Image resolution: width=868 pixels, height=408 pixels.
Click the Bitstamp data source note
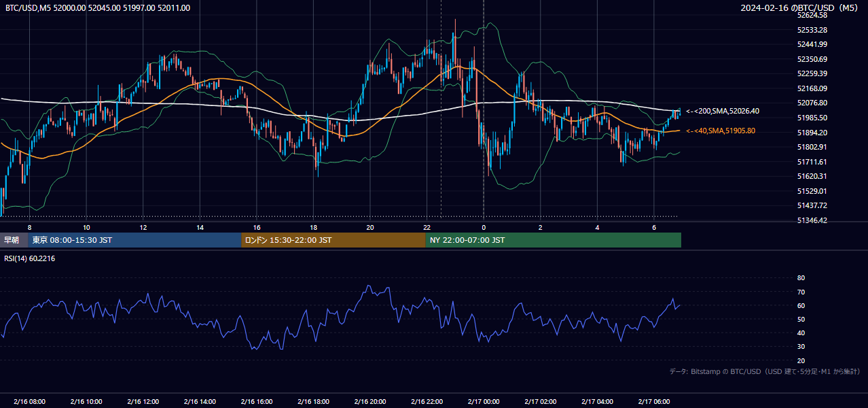[x=765, y=371]
